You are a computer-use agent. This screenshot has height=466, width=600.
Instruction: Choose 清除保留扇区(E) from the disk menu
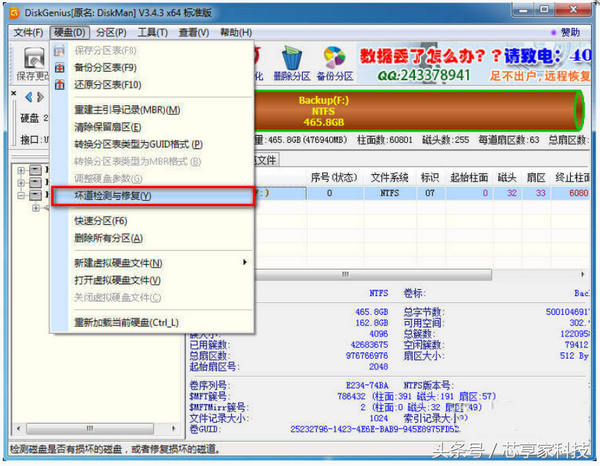tap(108, 127)
